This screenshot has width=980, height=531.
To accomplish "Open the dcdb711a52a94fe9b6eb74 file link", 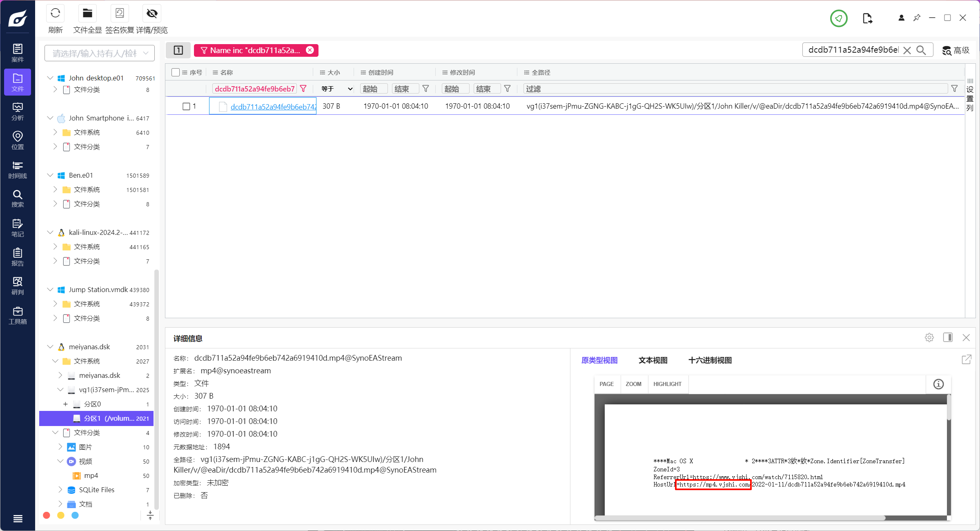I will [x=273, y=107].
